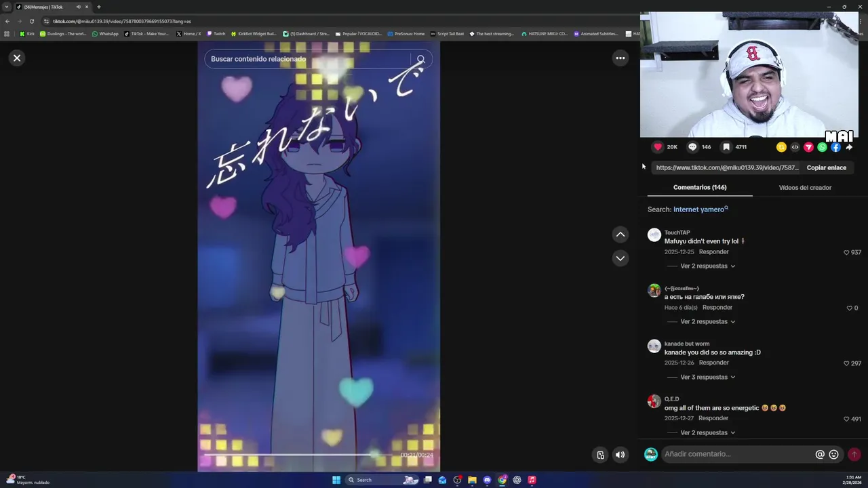The width and height of the screenshot is (868, 488).
Task: Open comments via speech bubble icon
Action: click(692, 147)
